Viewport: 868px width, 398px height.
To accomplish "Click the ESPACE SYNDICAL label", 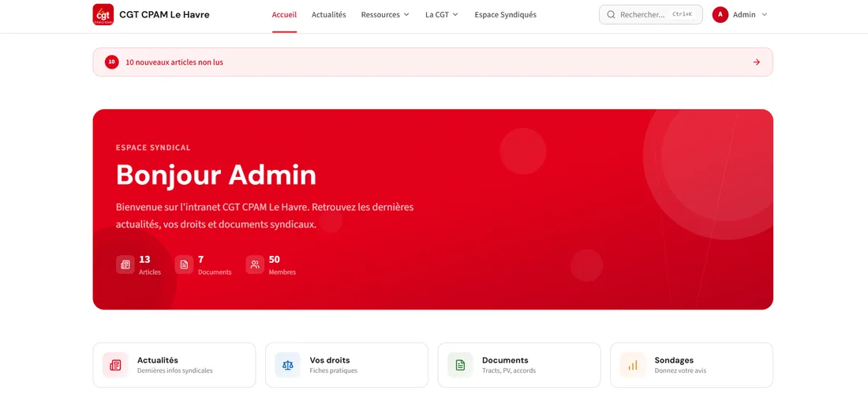I will click(x=153, y=148).
